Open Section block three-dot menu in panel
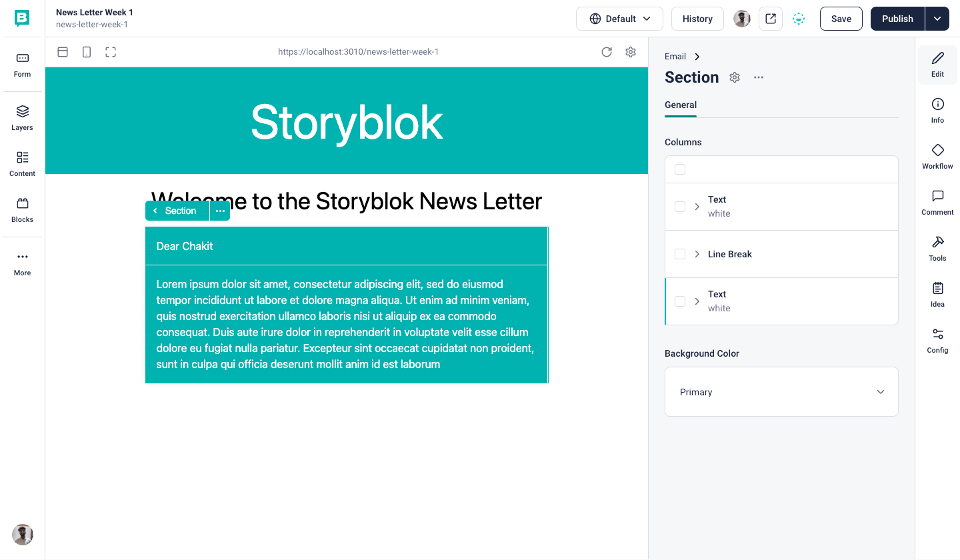Screen dimensions: 960x560 tap(759, 77)
